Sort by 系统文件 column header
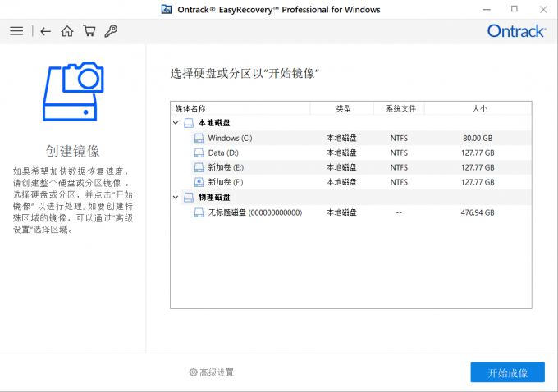The height and width of the screenshot is (392, 558). tap(400, 108)
